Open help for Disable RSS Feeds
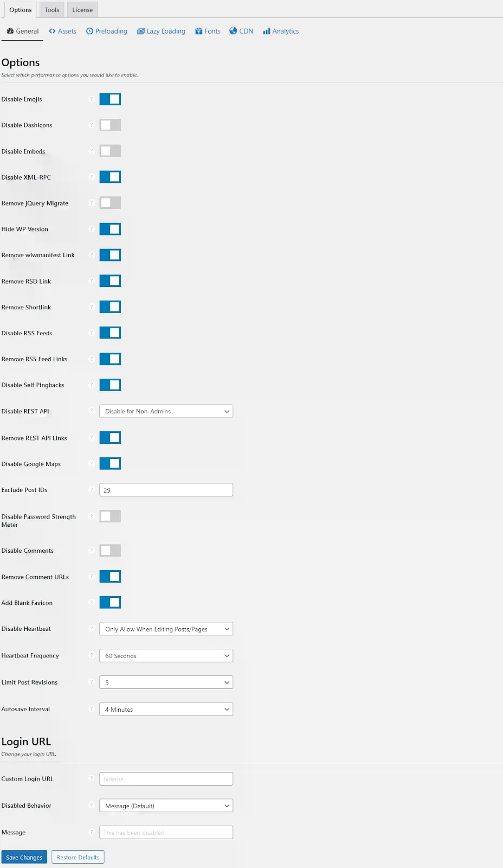The image size is (503, 868). tap(91, 333)
